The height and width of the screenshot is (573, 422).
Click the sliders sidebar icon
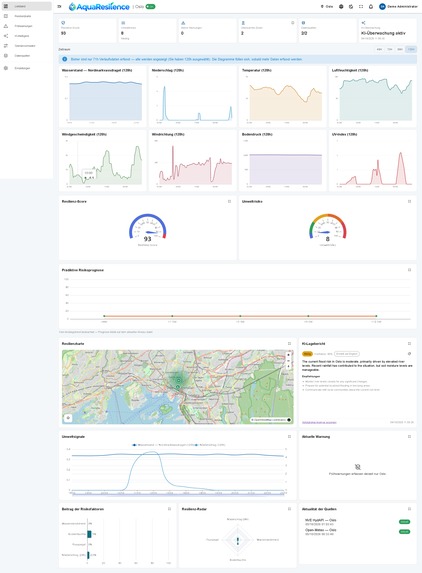5,46
